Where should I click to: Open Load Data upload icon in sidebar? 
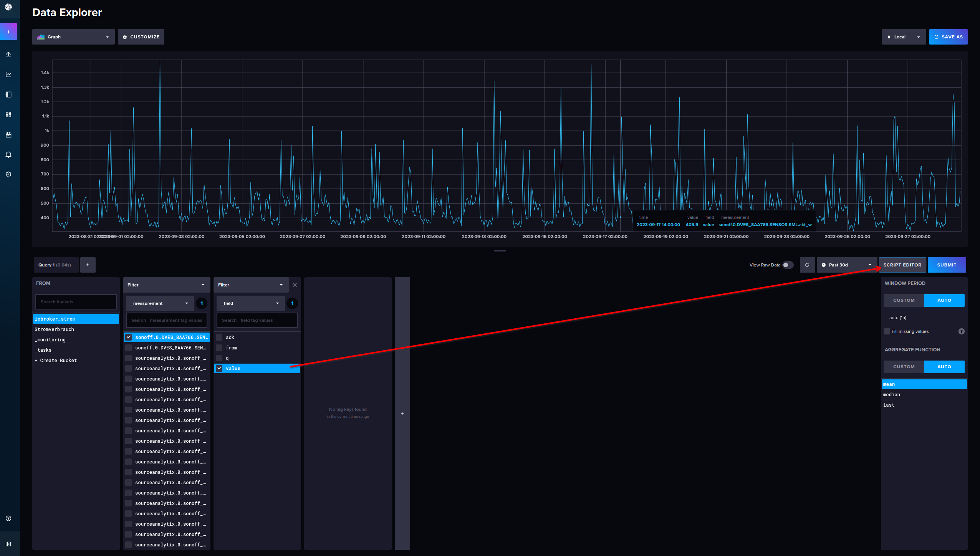point(8,55)
